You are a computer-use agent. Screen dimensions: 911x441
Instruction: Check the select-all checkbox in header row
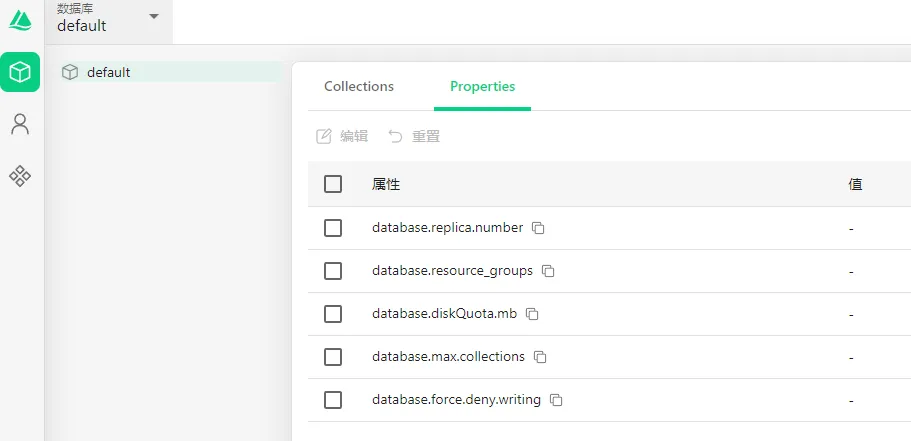tap(333, 184)
